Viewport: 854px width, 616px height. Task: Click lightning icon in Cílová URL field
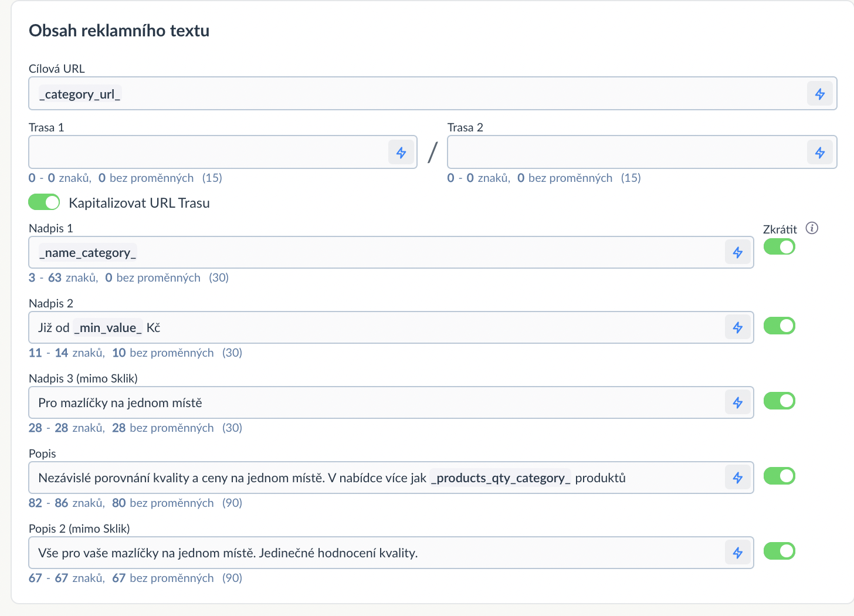(819, 94)
